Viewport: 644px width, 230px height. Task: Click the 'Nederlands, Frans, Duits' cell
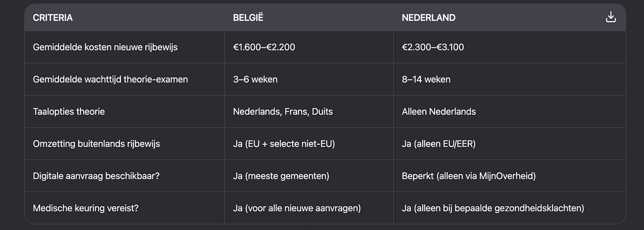[283, 112]
